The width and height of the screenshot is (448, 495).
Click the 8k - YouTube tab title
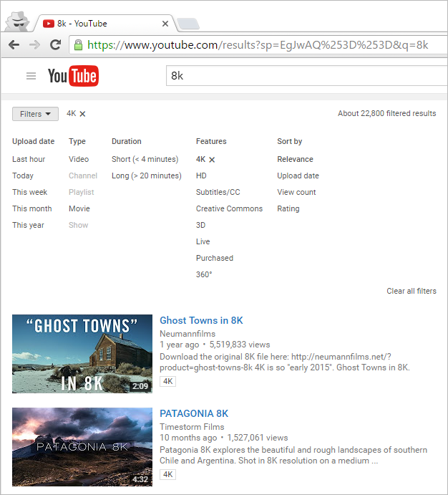pyautogui.click(x=82, y=24)
